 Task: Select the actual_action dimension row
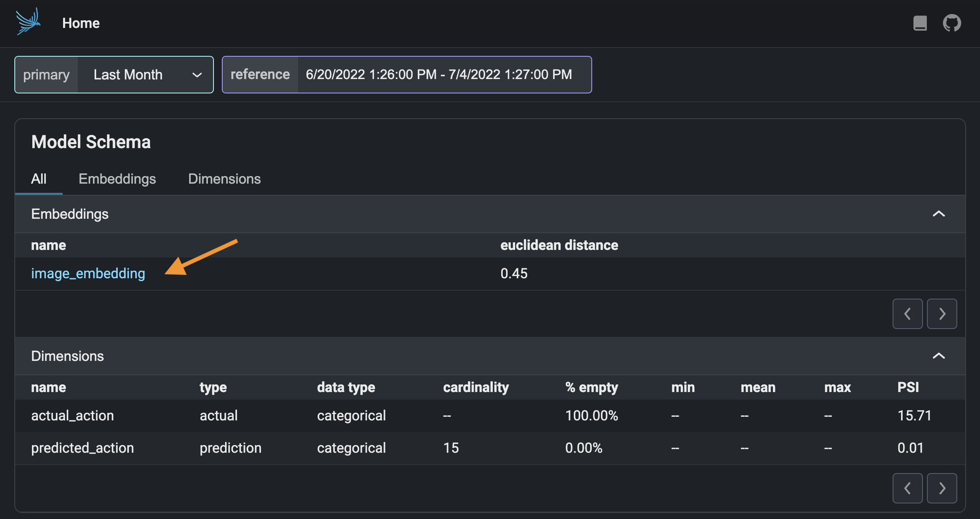(x=73, y=416)
